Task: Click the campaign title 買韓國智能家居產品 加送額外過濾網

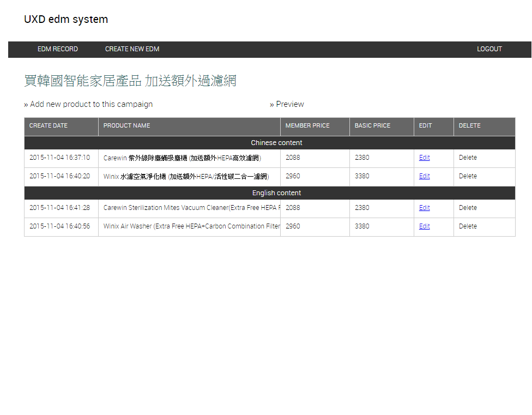Action: point(130,81)
